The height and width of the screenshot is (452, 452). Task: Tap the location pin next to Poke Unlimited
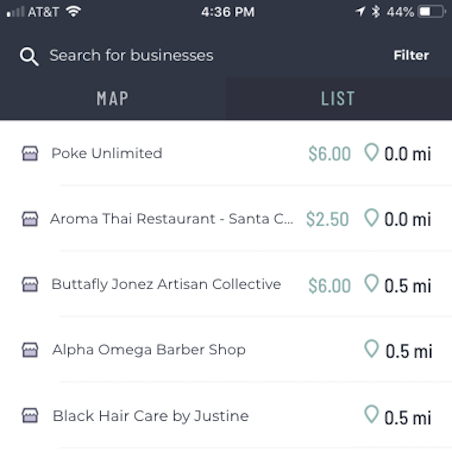pos(371,152)
